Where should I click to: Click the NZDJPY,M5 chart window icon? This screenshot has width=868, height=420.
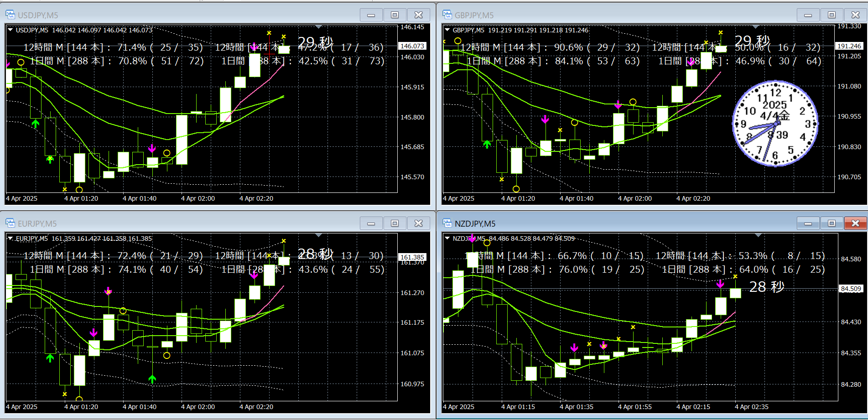tap(447, 223)
